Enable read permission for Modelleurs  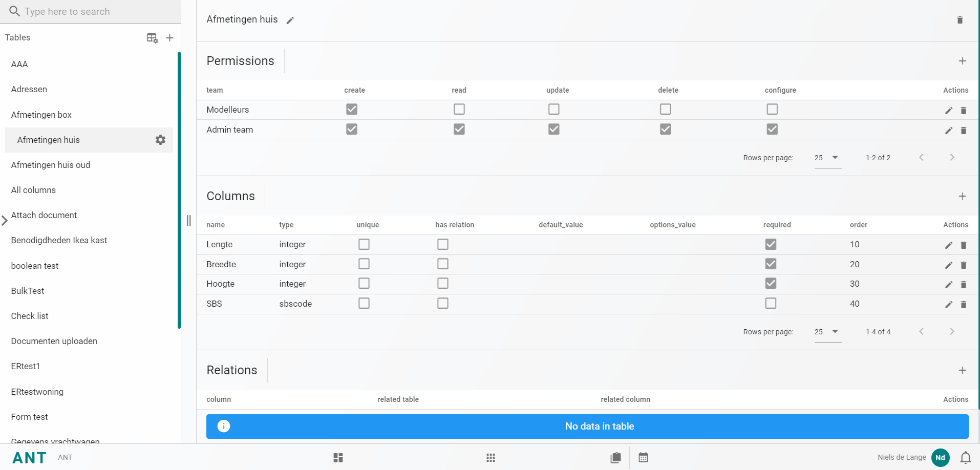[x=459, y=109]
